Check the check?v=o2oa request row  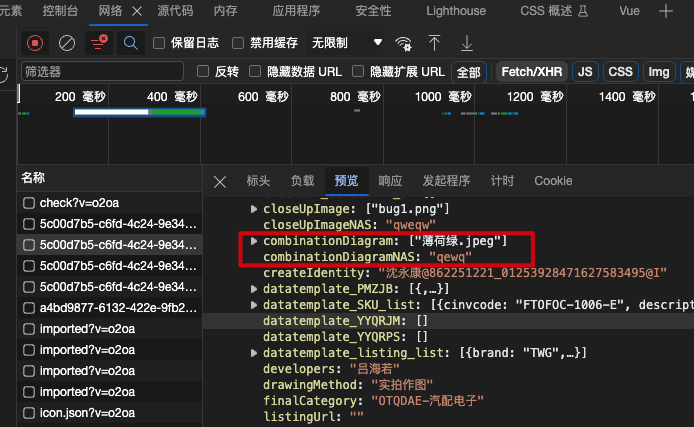point(29,203)
